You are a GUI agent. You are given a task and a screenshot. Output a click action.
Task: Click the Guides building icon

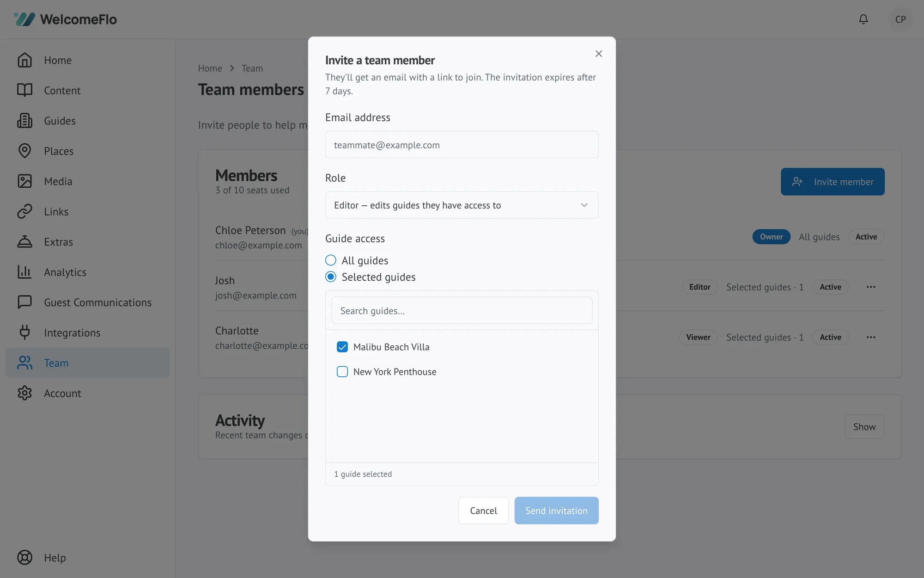pyautogui.click(x=24, y=121)
